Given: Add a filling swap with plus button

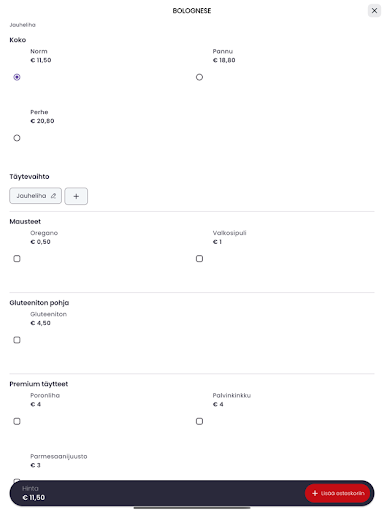Looking at the screenshot, I should click(76, 196).
